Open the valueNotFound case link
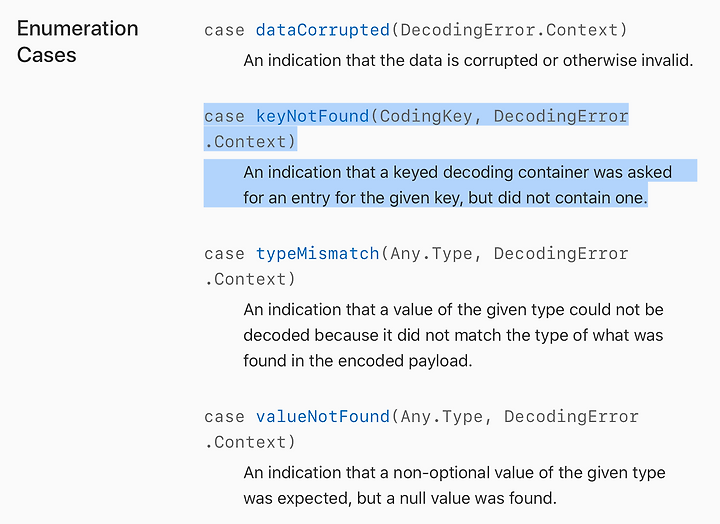The height and width of the screenshot is (524, 720). 322,417
